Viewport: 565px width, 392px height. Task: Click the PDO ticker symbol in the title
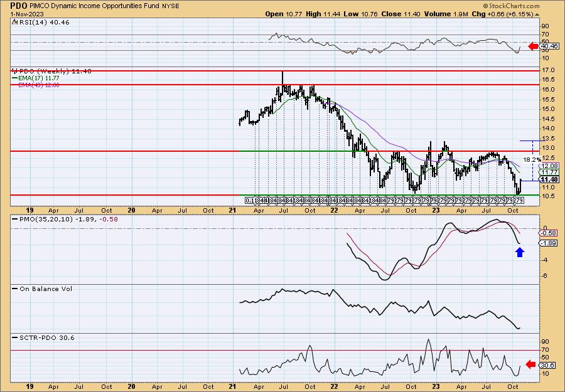pos(19,6)
